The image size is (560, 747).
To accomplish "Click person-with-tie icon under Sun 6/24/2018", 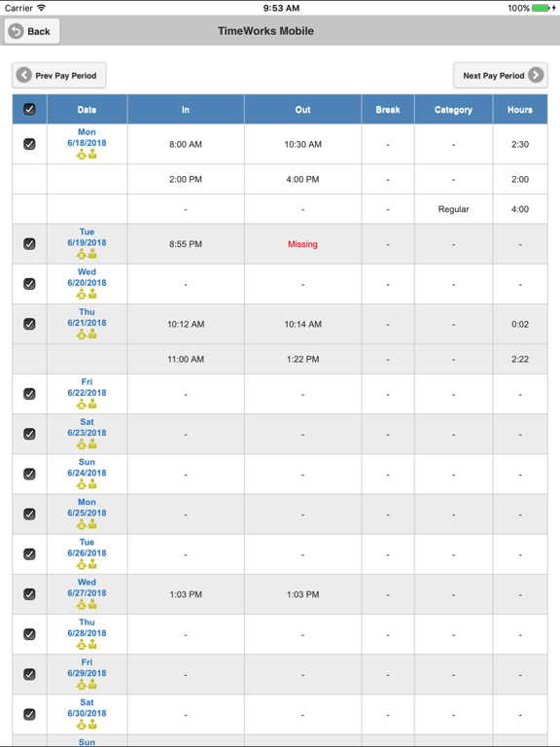I will click(92, 484).
